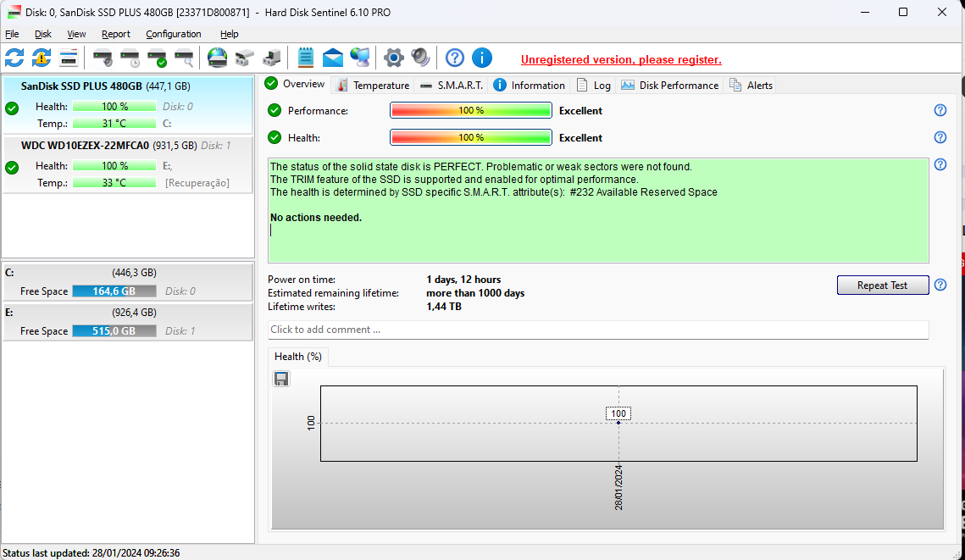The width and height of the screenshot is (965, 560).
Task: Click the globe with monitor toolbar icon
Action: pyautogui.click(x=360, y=58)
